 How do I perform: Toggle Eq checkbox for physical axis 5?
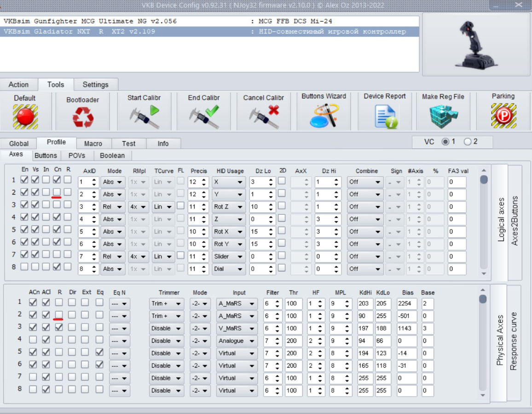pyautogui.click(x=99, y=352)
